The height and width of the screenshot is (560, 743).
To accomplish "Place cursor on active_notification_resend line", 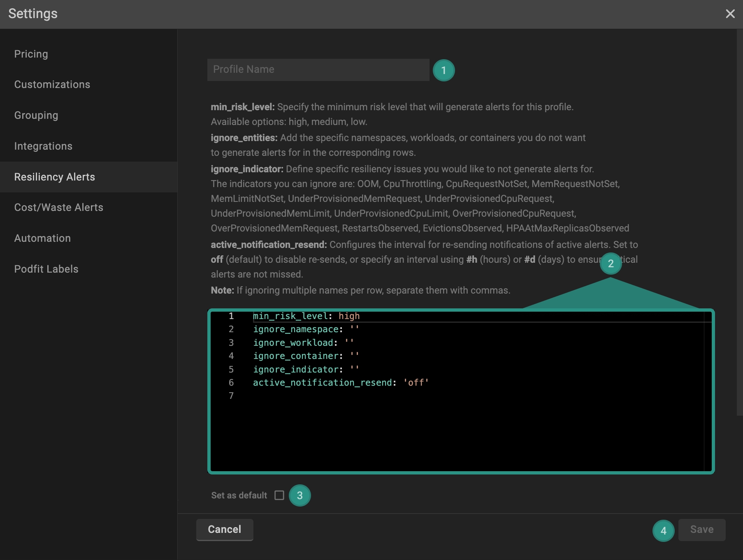I will (341, 383).
